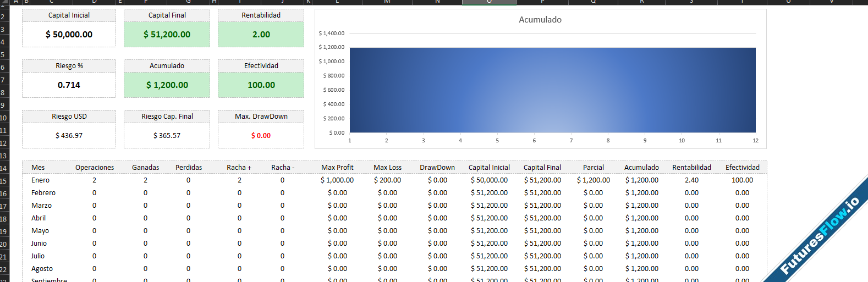The width and height of the screenshot is (868, 282).
Task: Select the Enero month cell
Action: point(40,180)
